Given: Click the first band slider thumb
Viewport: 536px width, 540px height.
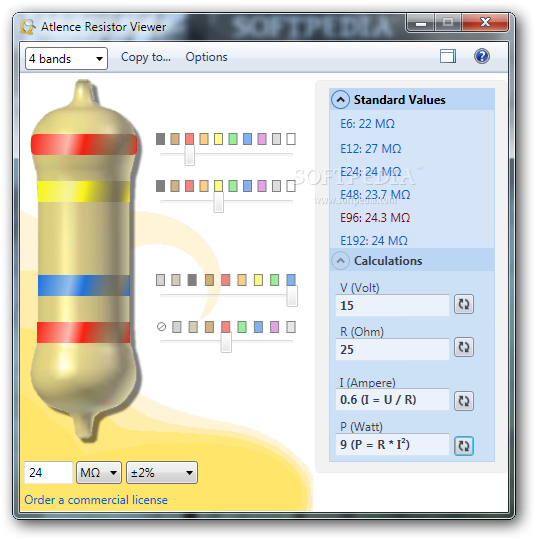Looking at the screenshot, I should (x=189, y=155).
